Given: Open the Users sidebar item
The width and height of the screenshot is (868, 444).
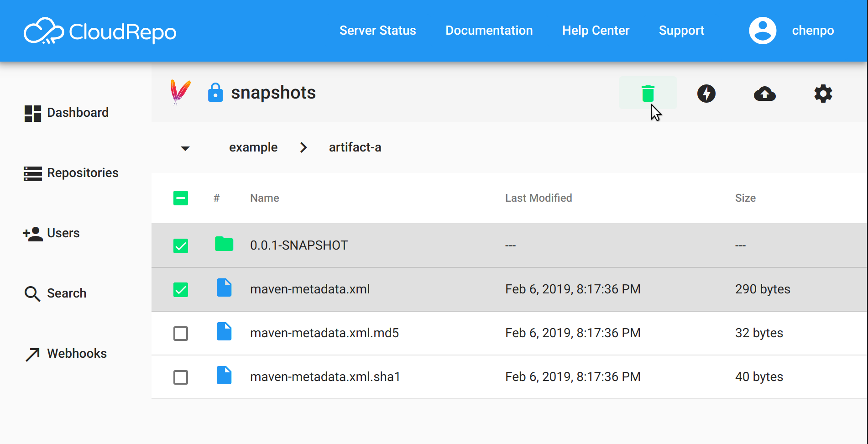Looking at the screenshot, I should tap(52, 233).
